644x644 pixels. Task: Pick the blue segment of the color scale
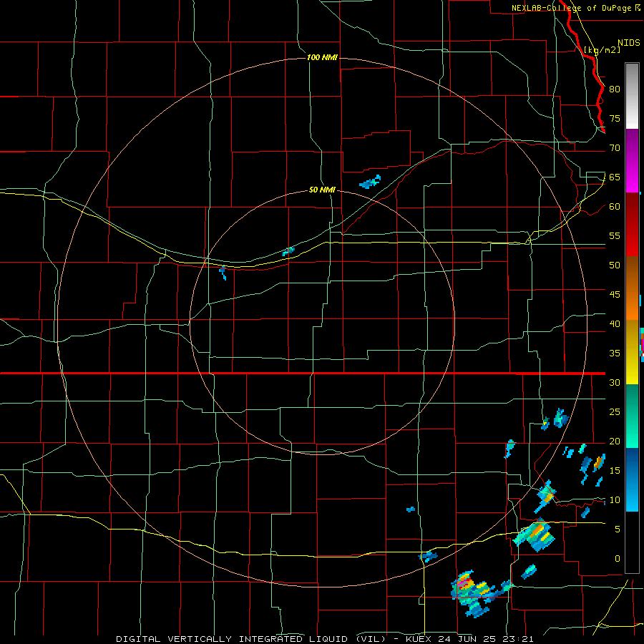pos(632,479)
